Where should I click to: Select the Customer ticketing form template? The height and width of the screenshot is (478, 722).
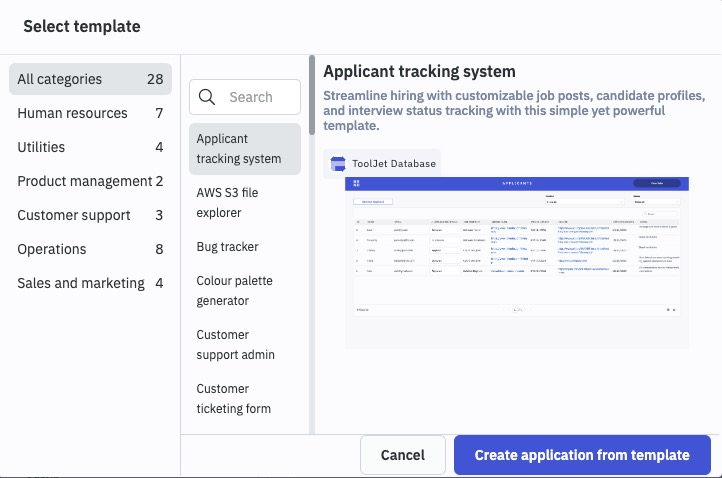pos(244,398)
